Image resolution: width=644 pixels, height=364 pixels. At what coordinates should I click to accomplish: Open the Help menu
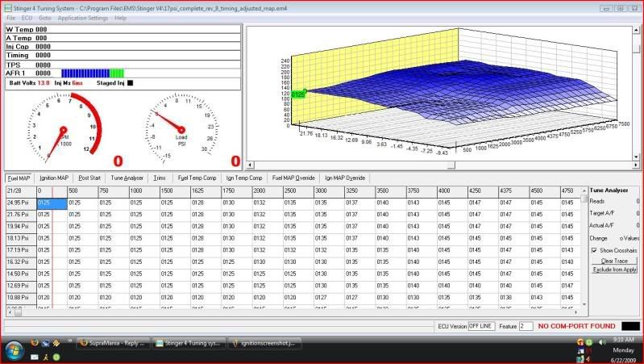(120, 18)
